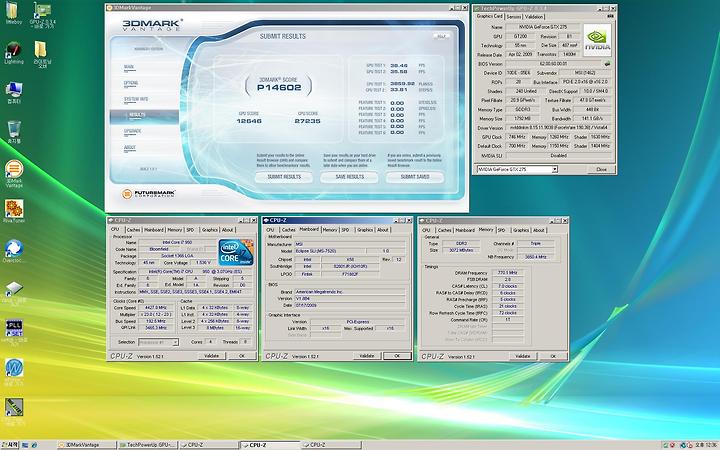720x450 pixels.
Task: Click Submit Saved button in 3DMark
Action: (x=415, y=177)
